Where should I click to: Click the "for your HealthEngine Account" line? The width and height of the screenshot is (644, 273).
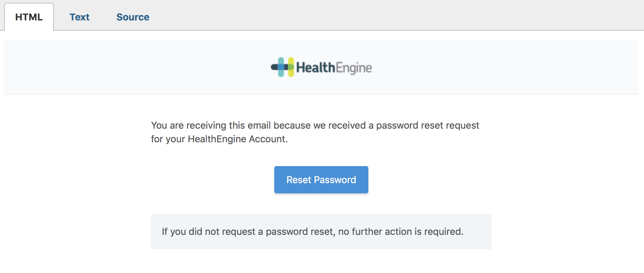[219, 139]
